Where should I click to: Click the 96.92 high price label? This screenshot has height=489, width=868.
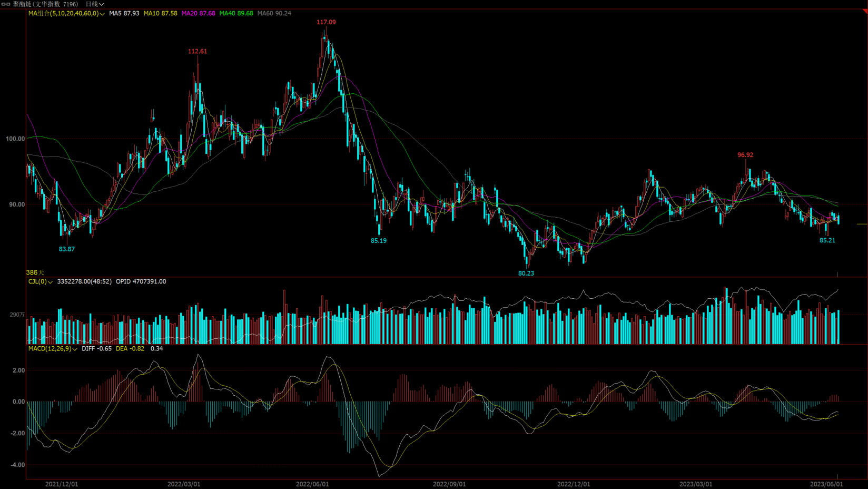point(745,155)
